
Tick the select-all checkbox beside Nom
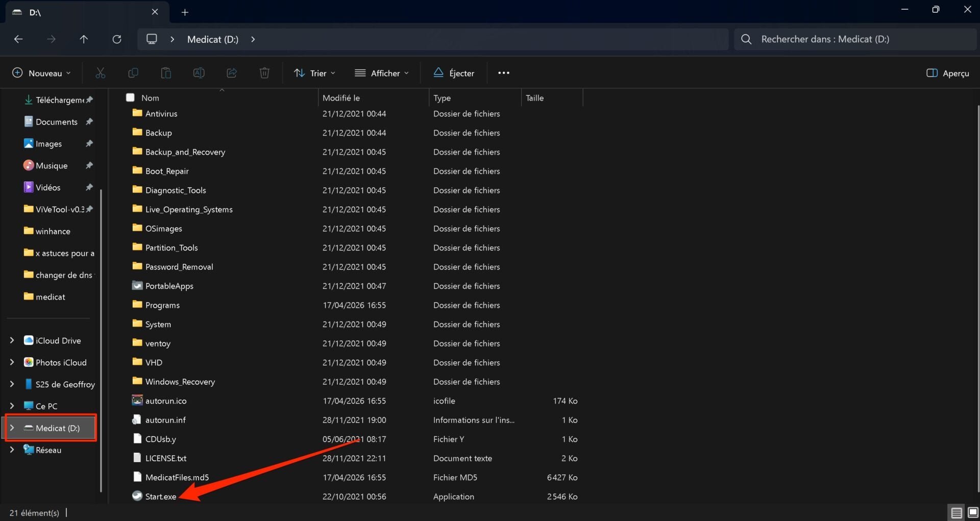130,97
